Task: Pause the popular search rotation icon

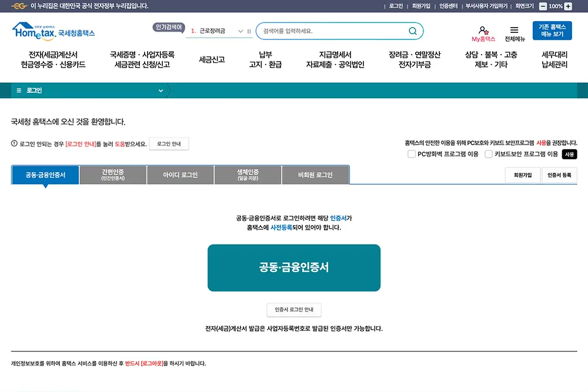Action: [x=249, y=31]
